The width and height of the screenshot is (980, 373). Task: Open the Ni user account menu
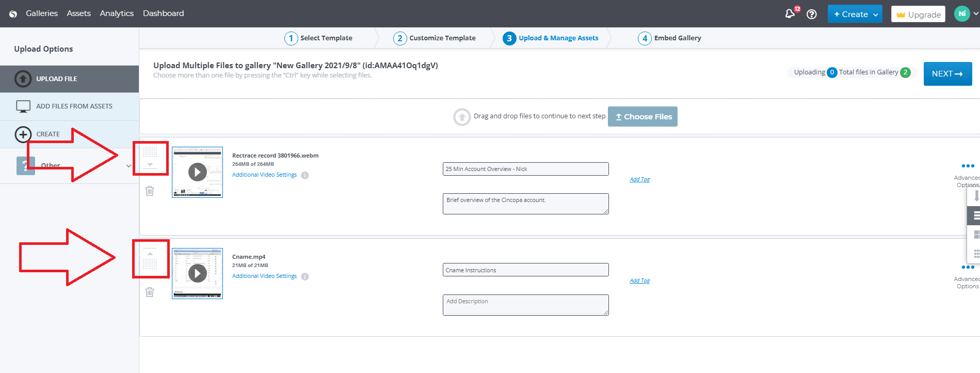966,14
